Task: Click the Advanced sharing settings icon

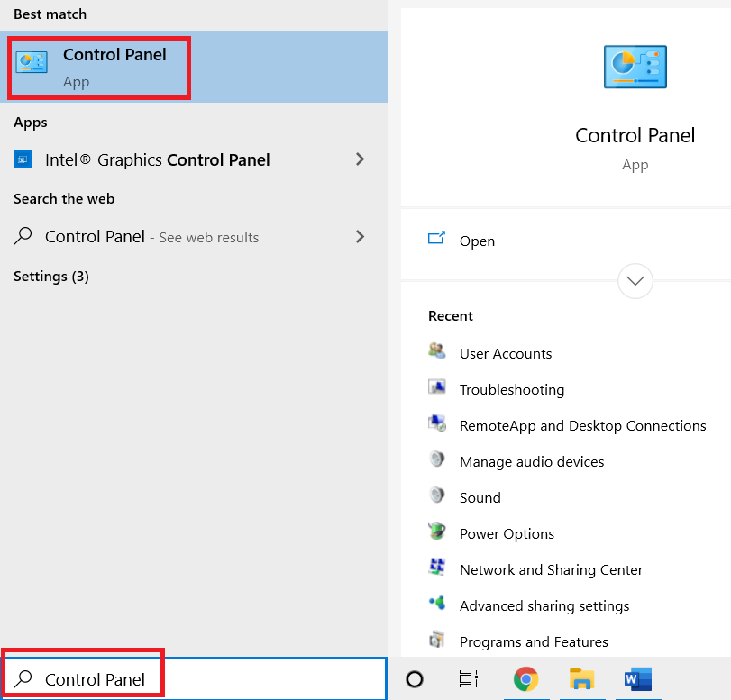Action: coord(437,603)
